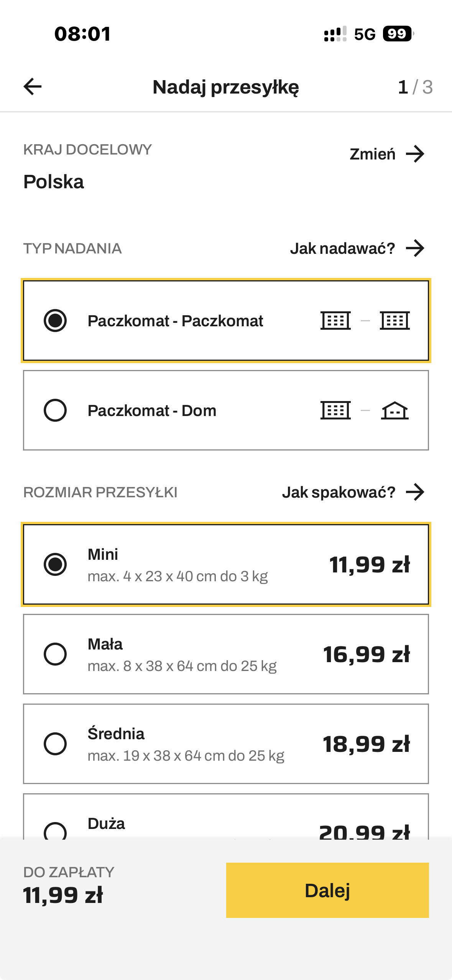This screenshot has width=452, height=980.
Task: Tap destination locker icon in Paczkomat - Paczkomat
Action: coord(394,321)
